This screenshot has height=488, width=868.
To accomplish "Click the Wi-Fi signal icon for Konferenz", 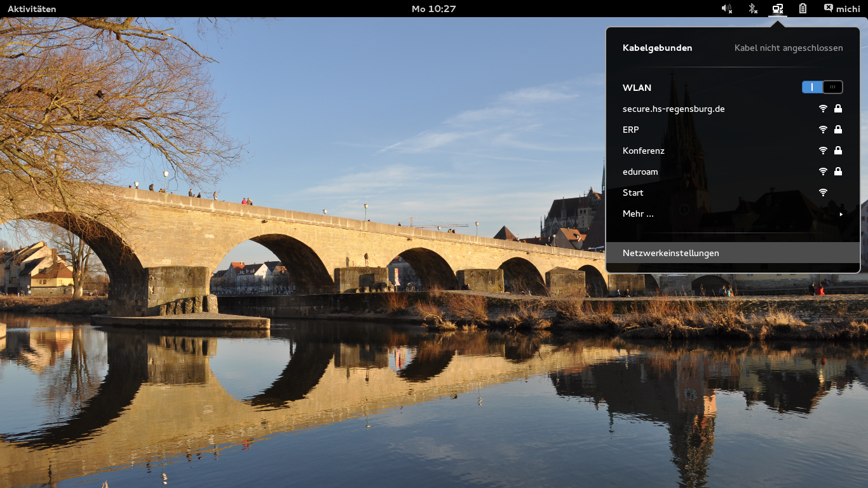I will point(823,151).
